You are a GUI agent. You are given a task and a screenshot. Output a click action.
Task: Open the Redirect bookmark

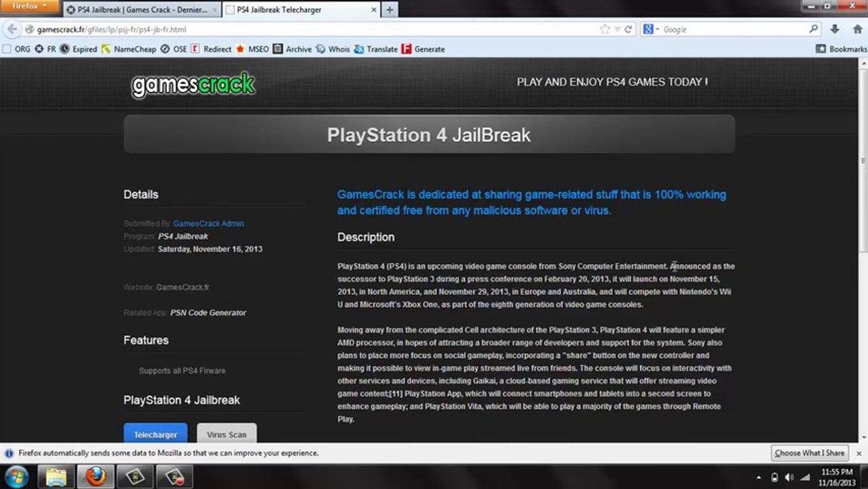pyautogui.click(x=211, y=49)
